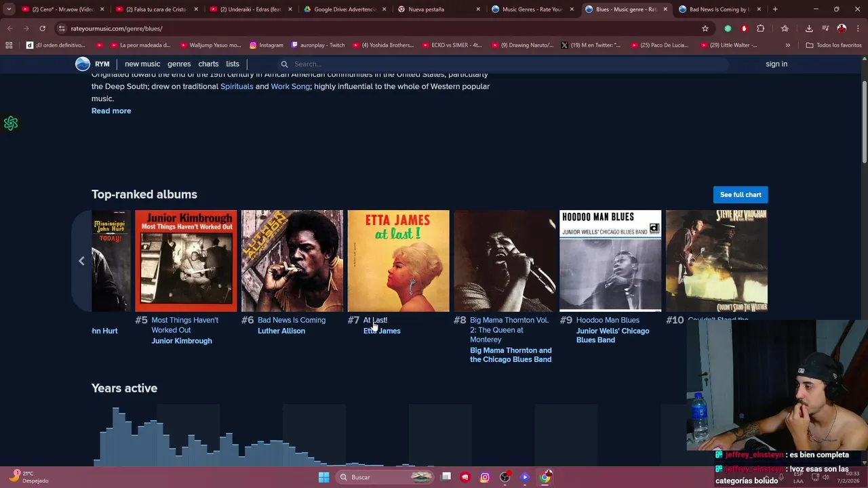Open Task View icon on taskbar
Screen dimensions: 868x488
pyautogui.click(x=446, y=477)
